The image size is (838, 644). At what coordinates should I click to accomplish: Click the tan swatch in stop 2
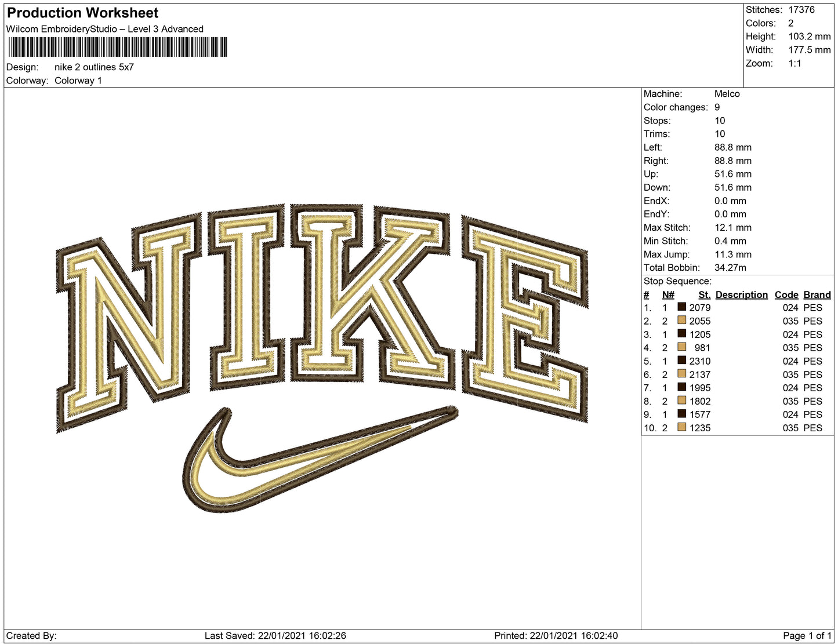tap(682, 321)
